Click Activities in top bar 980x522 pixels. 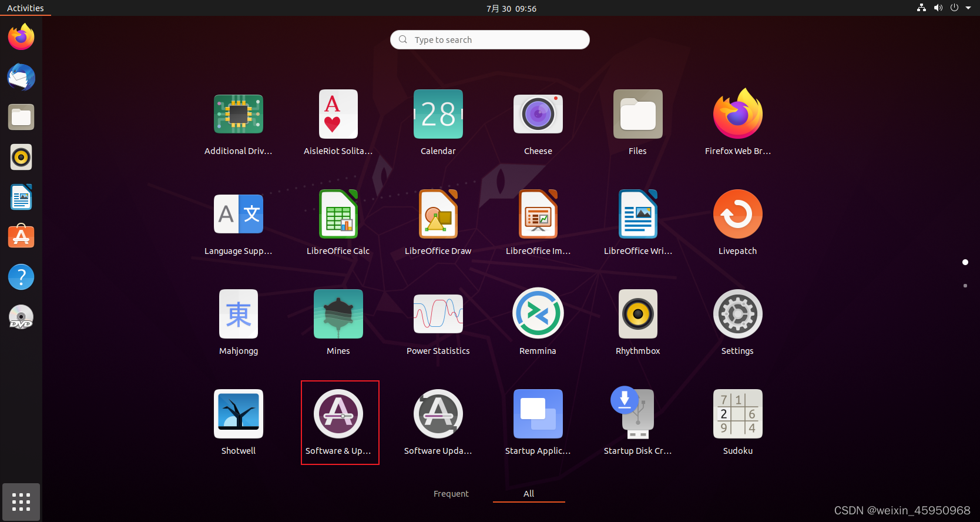25,8
